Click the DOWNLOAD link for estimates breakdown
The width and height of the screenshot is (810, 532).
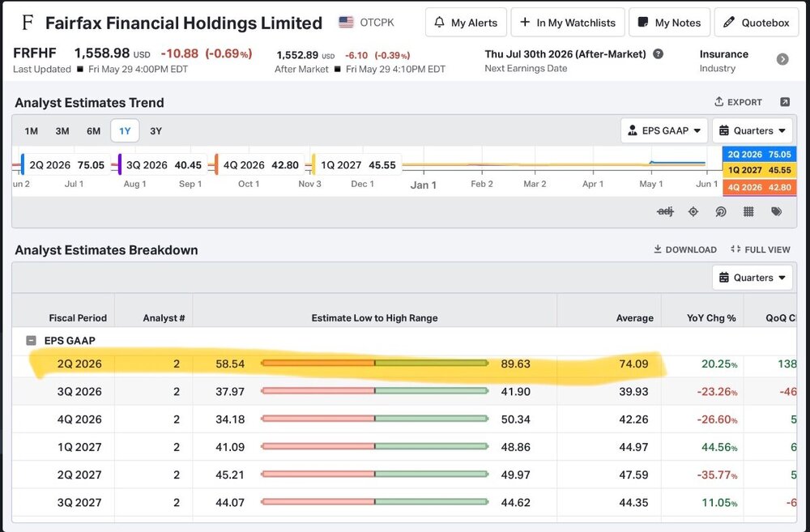pyautogui.click(x=685, y=249)
